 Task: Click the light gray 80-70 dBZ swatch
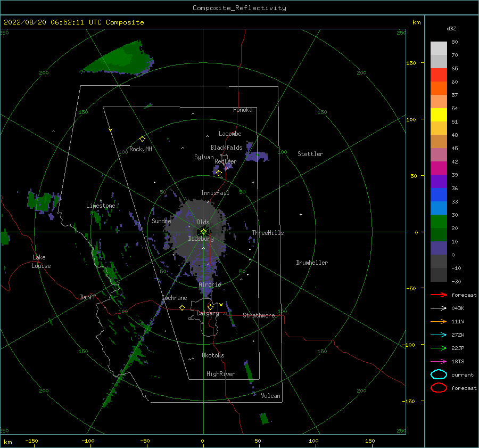point(439,48)
